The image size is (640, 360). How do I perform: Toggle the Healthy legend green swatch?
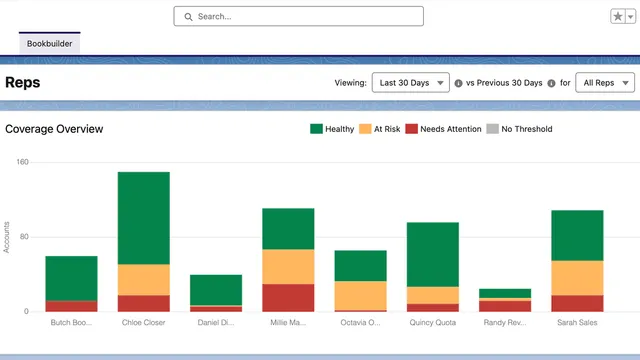point(316,129)
